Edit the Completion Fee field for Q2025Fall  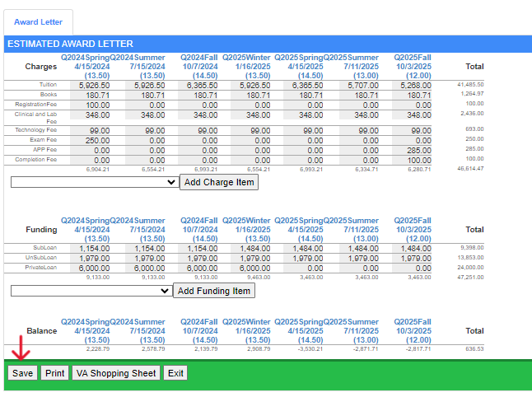point(410,161)
